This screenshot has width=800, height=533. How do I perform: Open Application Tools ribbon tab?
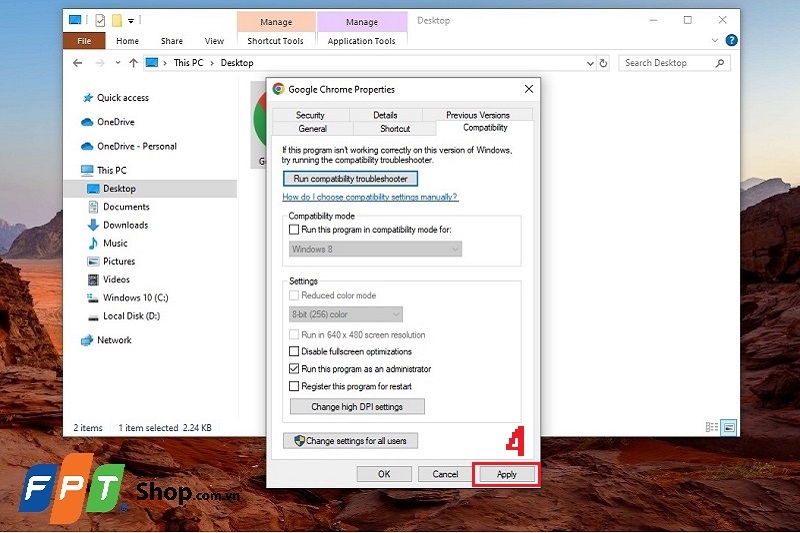click(362, 41)
